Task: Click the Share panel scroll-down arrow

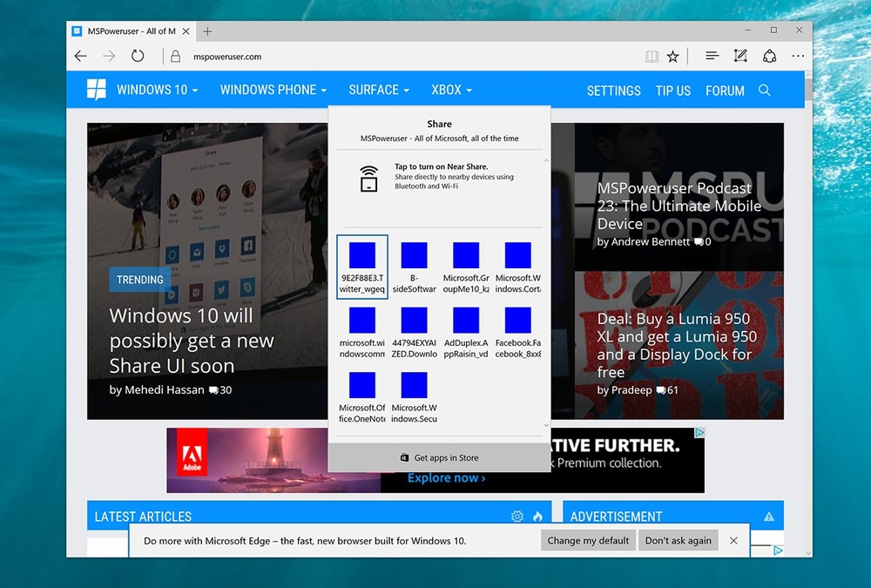Action: click(547, 425)
